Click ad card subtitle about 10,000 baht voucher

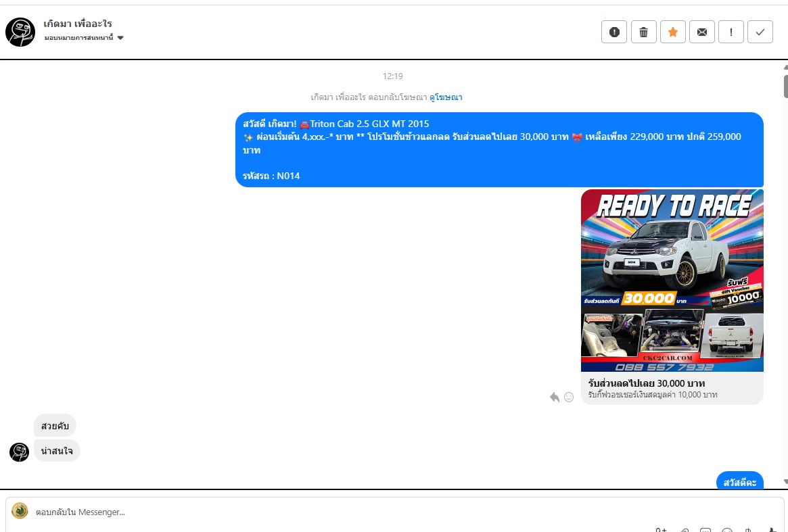[x=652, y=395]
